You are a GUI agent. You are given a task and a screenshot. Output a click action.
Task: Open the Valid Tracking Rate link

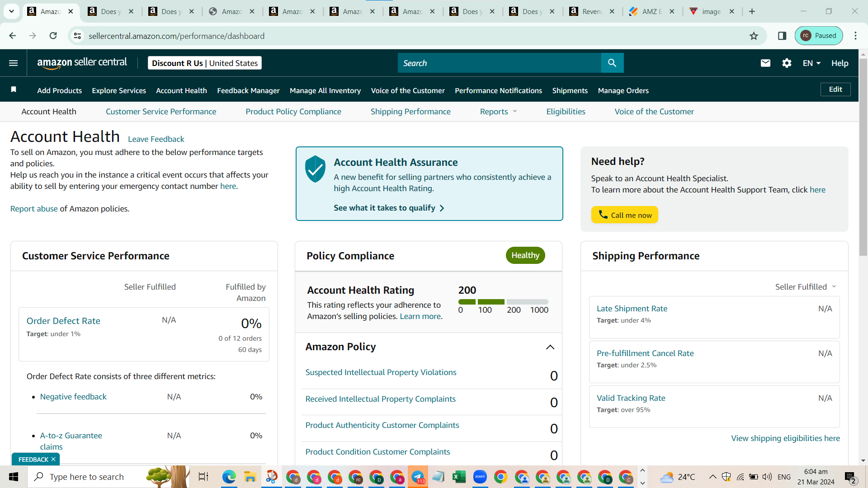(631, 398)
